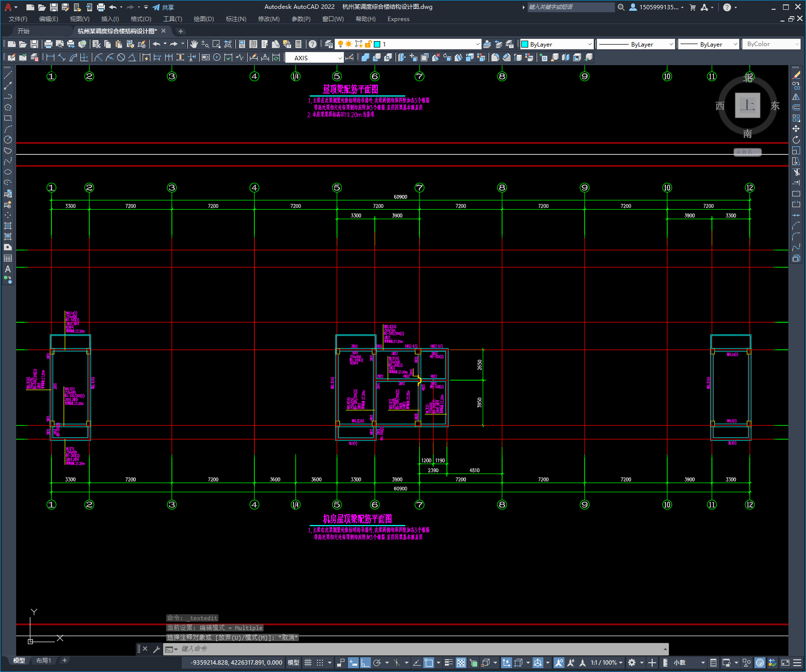
Task: Click the Autodesk App Store cart icon
Action: pos(693,7)
